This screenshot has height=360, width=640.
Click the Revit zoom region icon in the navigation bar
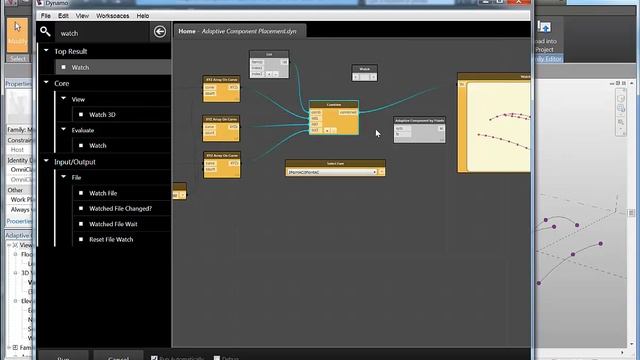(621, 122)
